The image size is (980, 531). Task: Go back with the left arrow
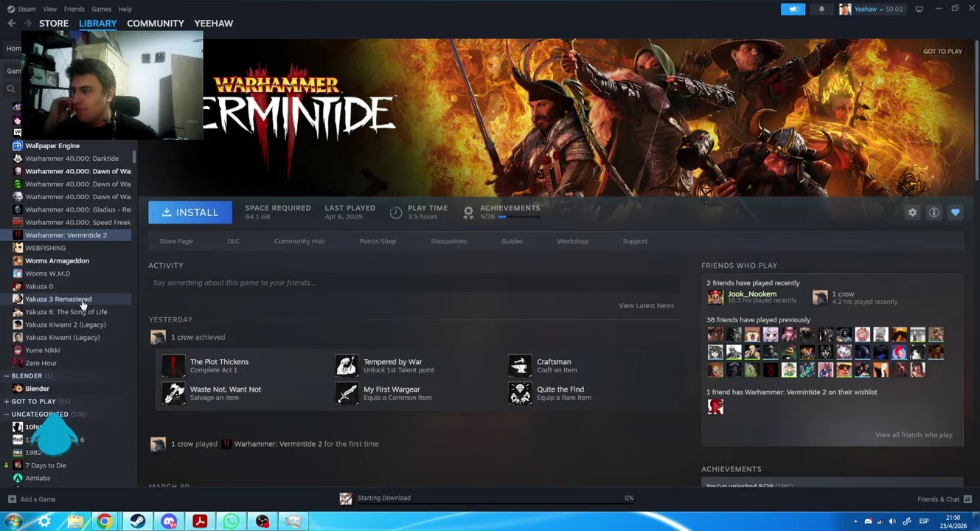coord(11,24)
